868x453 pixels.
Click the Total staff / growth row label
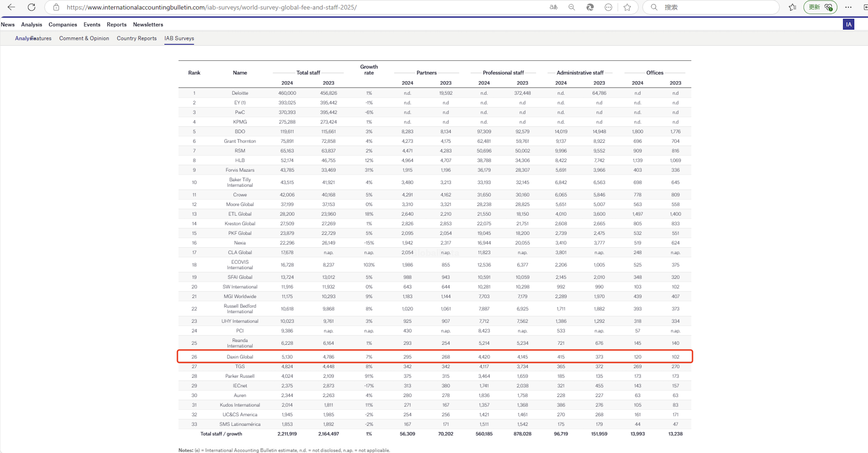tap(221, 434)
